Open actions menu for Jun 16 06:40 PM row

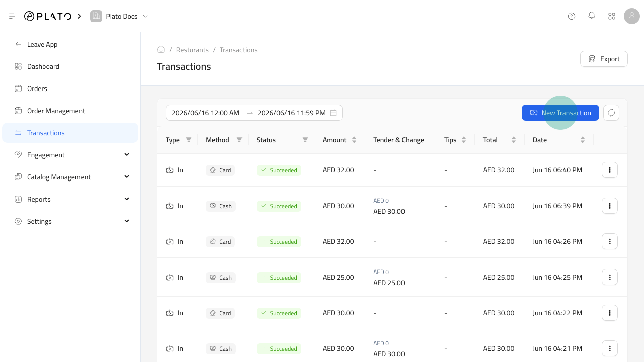[610, 170]
